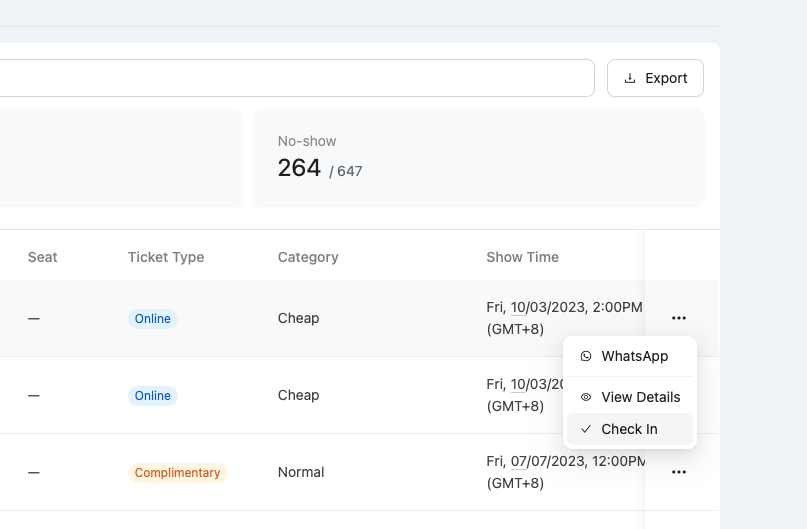
Task: Sort by the Seat column header
Action: 42,257
